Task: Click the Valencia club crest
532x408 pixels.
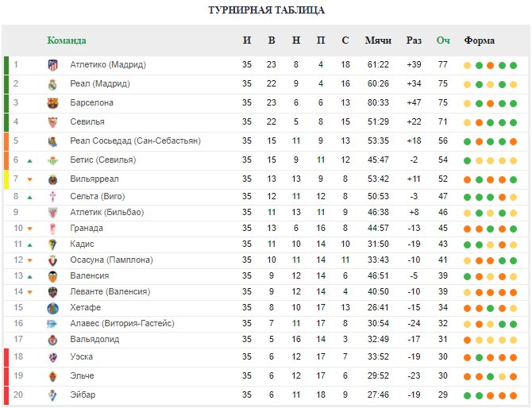Action: pyautogui.click(x=52, y=277)
